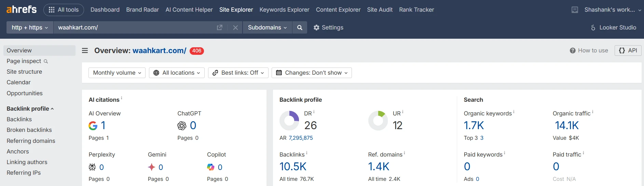Open Opportunities in the sidebar

25,93
